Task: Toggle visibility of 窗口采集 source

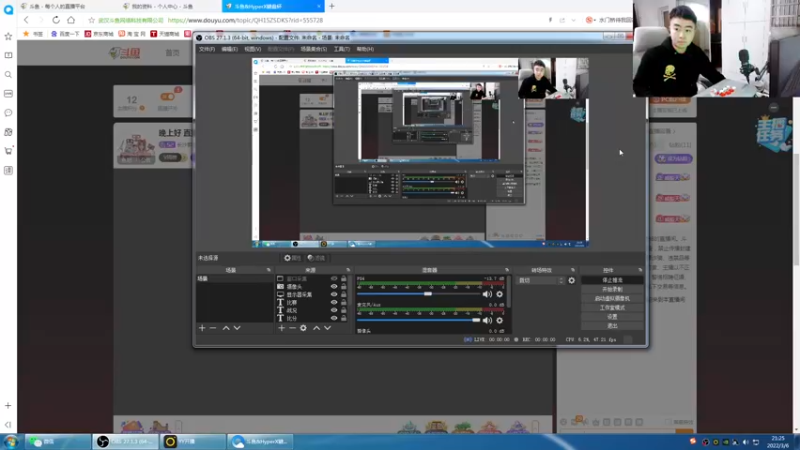Action: click(334, 279)
